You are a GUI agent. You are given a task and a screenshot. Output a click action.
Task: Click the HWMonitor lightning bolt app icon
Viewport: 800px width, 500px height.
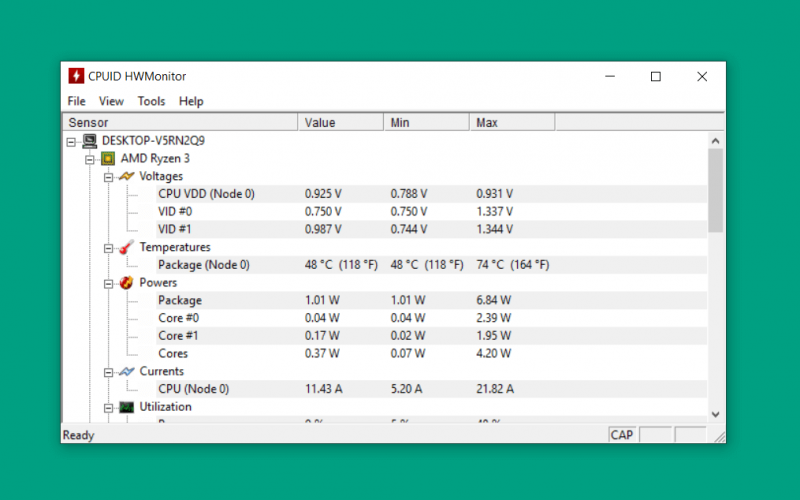click(x=76, y=76)
